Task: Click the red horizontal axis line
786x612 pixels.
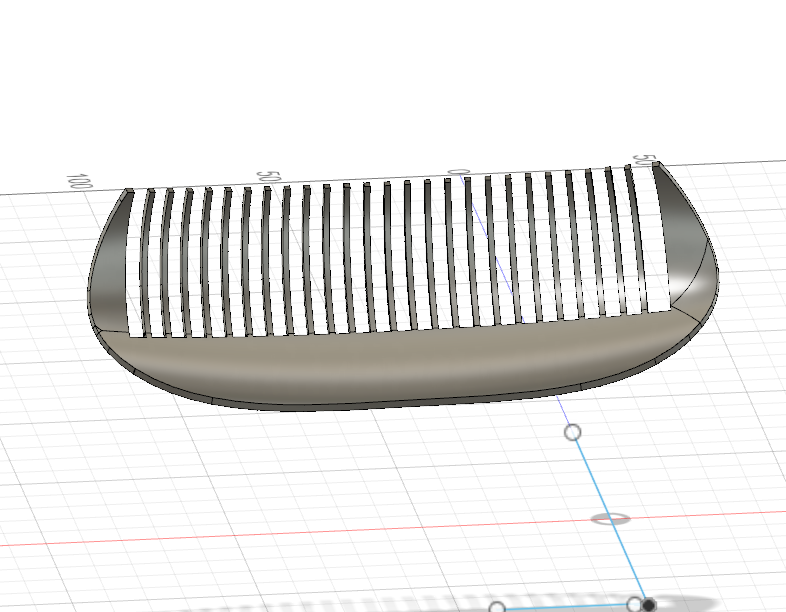Action: (300, 533)
